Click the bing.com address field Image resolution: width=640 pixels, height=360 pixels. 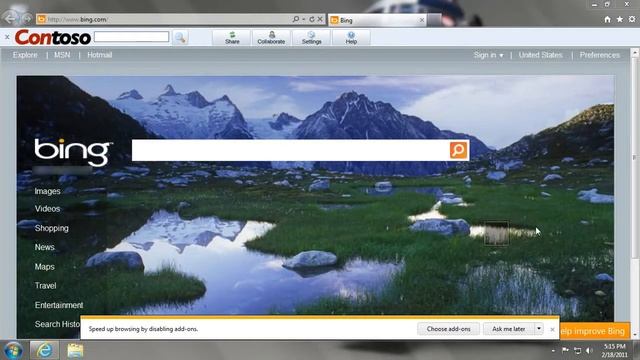[163, 19]
